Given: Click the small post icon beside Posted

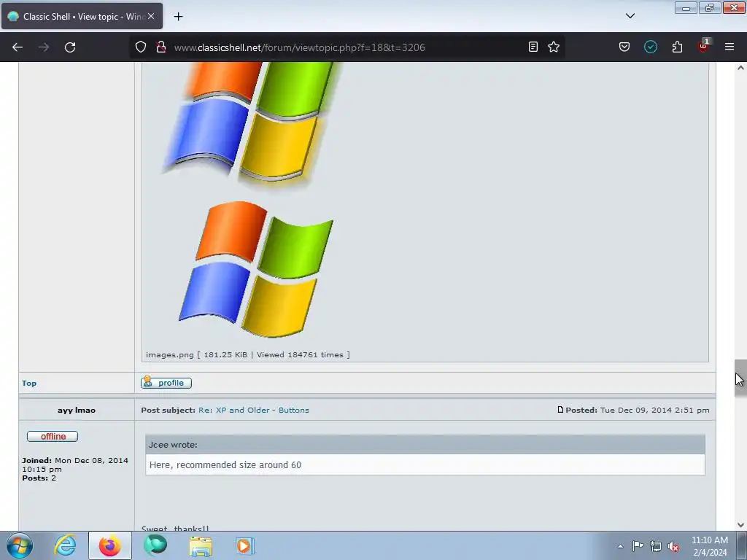Looking at the screenshot, I should point(560,410).
